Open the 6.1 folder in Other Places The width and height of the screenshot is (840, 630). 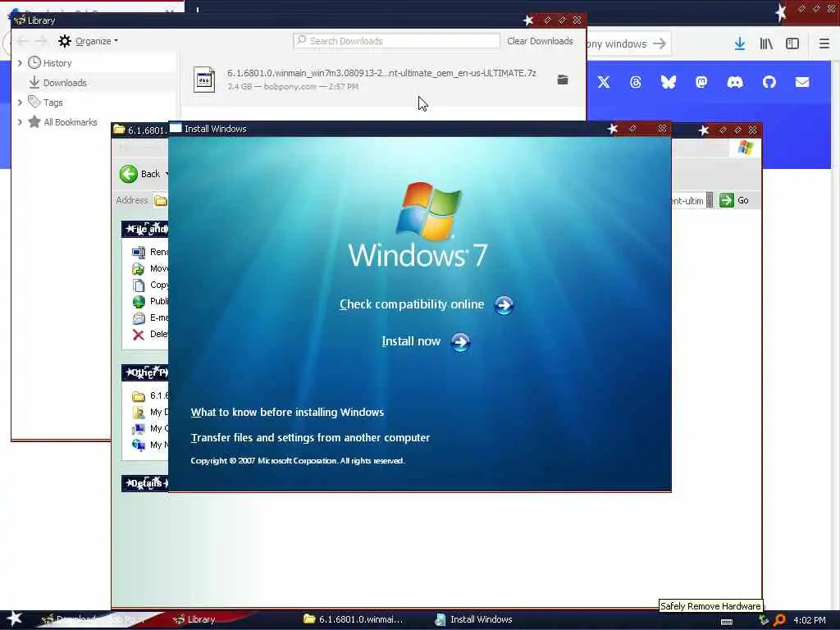pos(150,396)
